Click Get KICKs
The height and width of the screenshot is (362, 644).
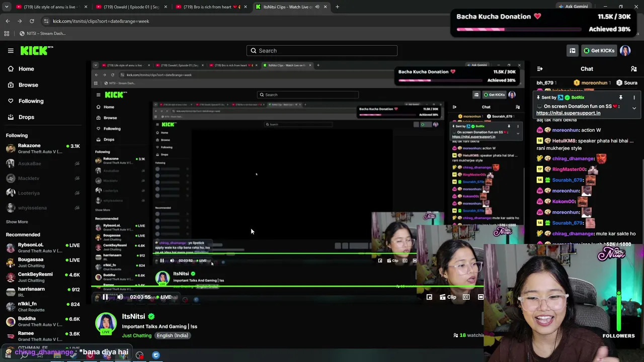click(599, 51)
